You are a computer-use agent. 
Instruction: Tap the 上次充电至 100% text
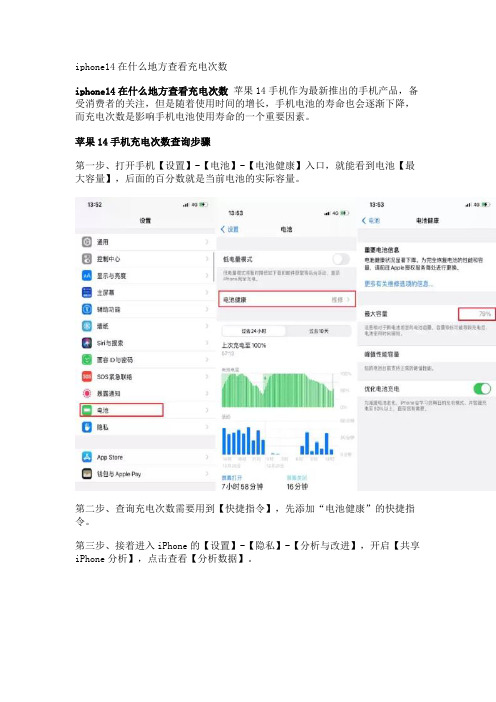[244, 346]
